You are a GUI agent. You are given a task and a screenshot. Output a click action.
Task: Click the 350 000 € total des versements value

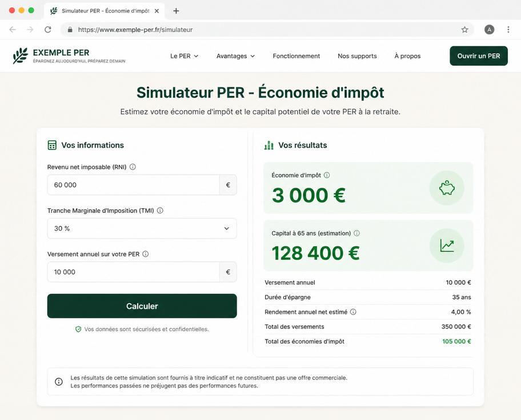456,326
